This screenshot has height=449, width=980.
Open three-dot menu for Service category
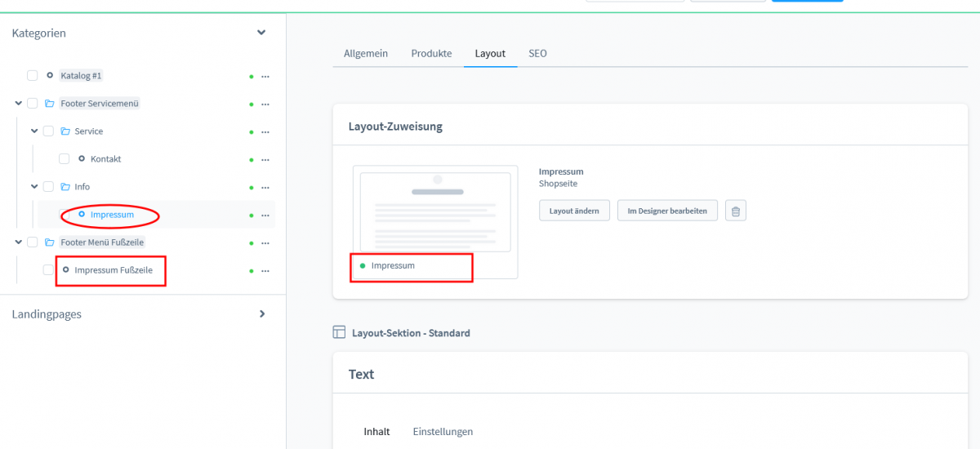click(265, 131)
